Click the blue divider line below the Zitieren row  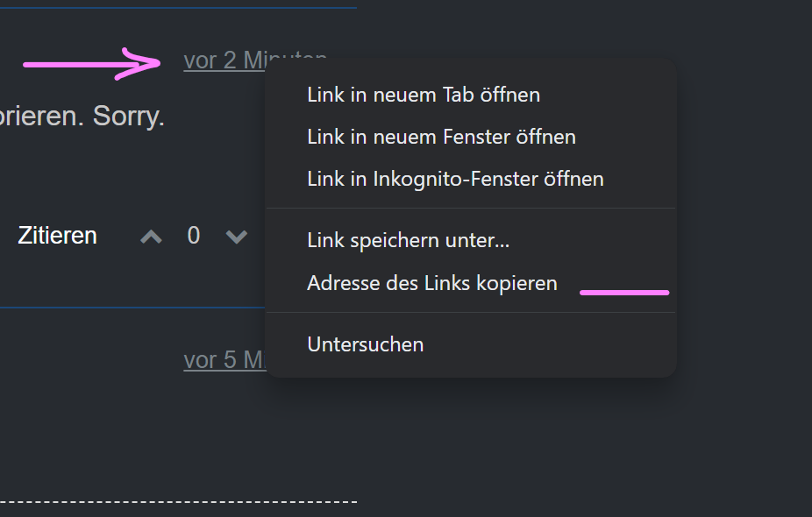(132, 308)
